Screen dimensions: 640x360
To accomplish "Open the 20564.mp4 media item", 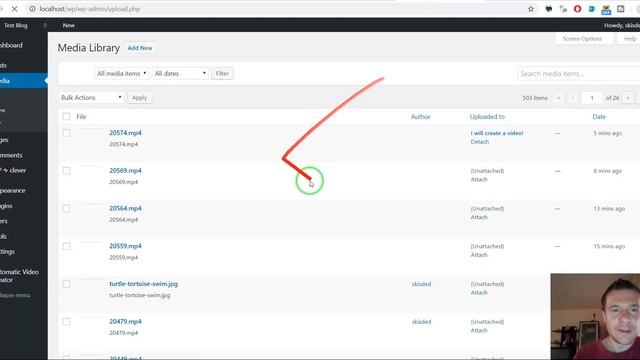I will [x=125, y=209].
